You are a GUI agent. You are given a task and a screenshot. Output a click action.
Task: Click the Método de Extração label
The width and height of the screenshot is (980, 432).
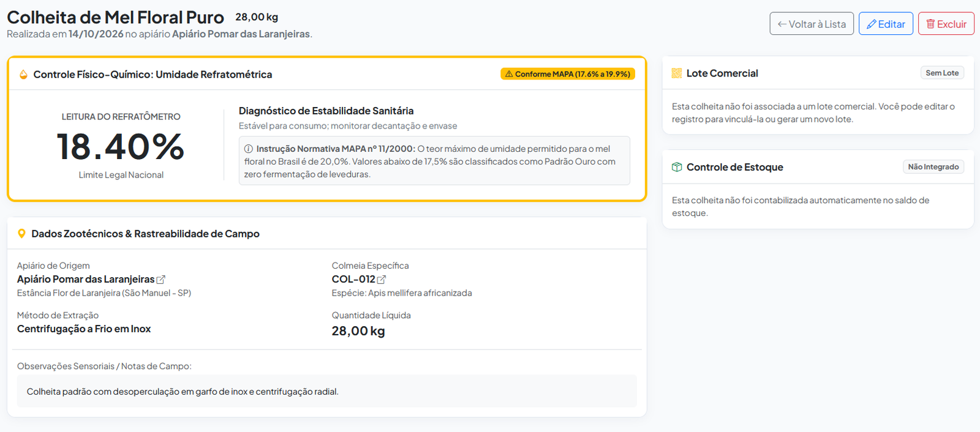pyautogui.click(x=58, y=315)
